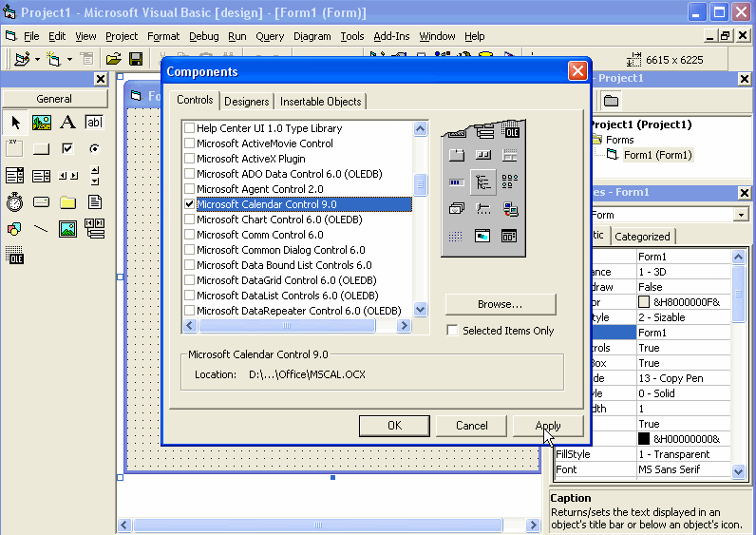Open the object dropdown in Properties panel
This screenshot has height=535, width=756.
click(741, 215)
